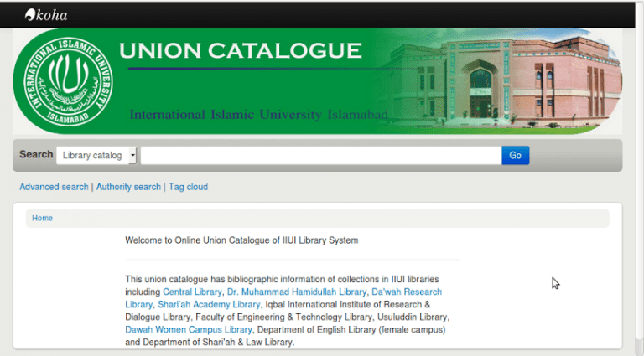Click the International Islamic University Islamabad banner text
The height and width of the screenshot is (356, 644).
coord(259,115)
